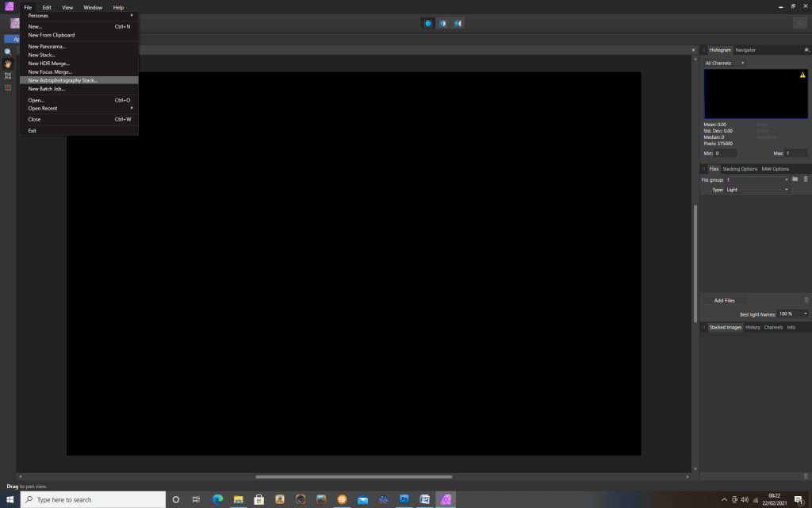Choose New Stack... menu entry
Viewport: 812px width, 508px height.
tap(79, 55)
